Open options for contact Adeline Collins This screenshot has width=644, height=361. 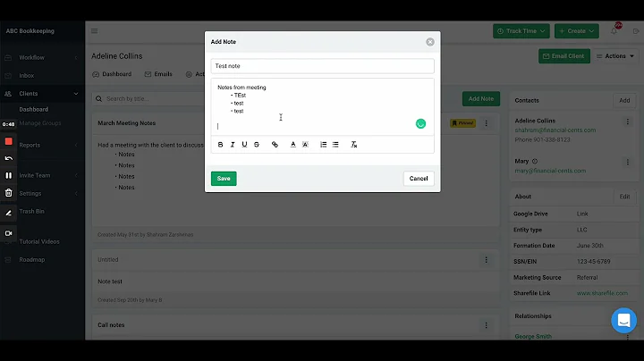628,122
